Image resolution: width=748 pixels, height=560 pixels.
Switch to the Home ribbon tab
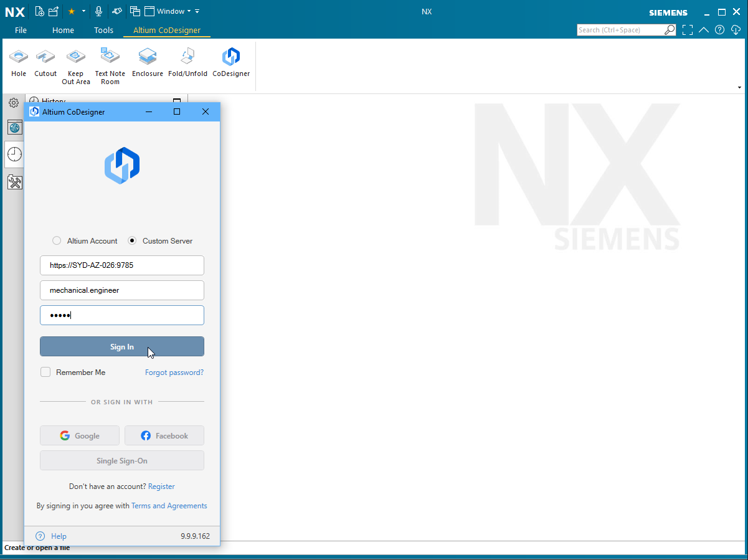click(x=63, y=30)
